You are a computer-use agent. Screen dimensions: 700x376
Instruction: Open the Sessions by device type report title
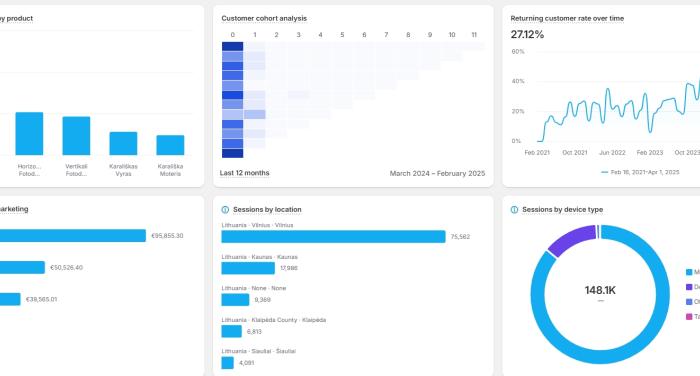562,209
